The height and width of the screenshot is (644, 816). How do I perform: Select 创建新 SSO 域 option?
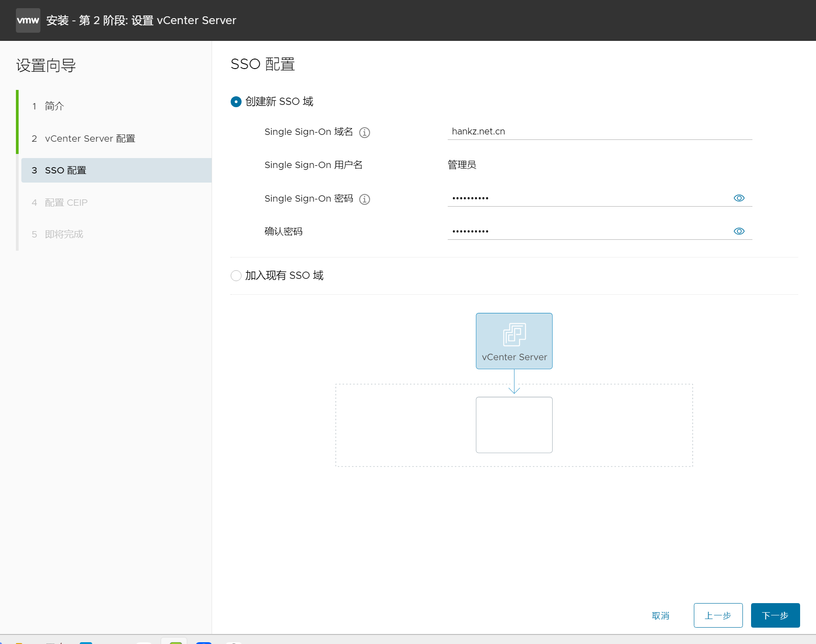pyautogui.click(x=236, y=102)
